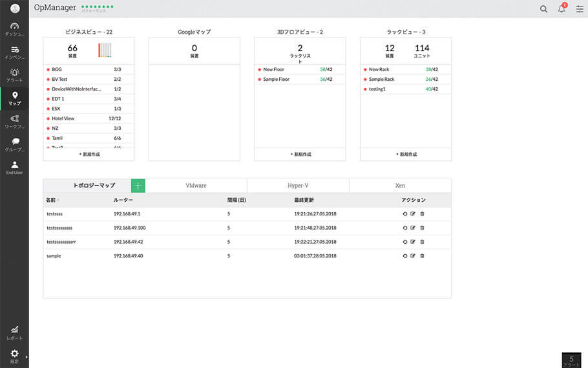The image size is (588, 368).
Task: Switch to the トポロジーマップ tab
Action: coord(94,186)
